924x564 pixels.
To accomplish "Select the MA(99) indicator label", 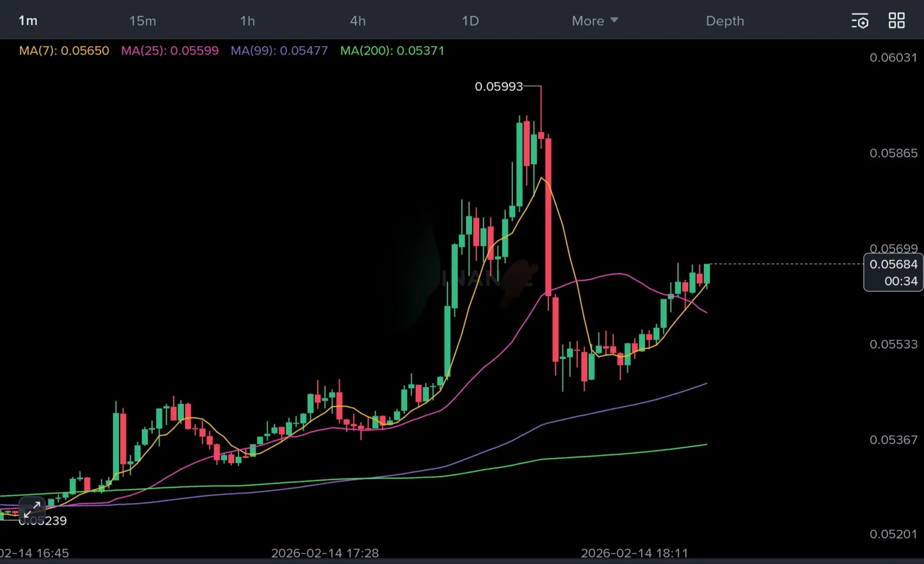I will (x=279, y=51).
